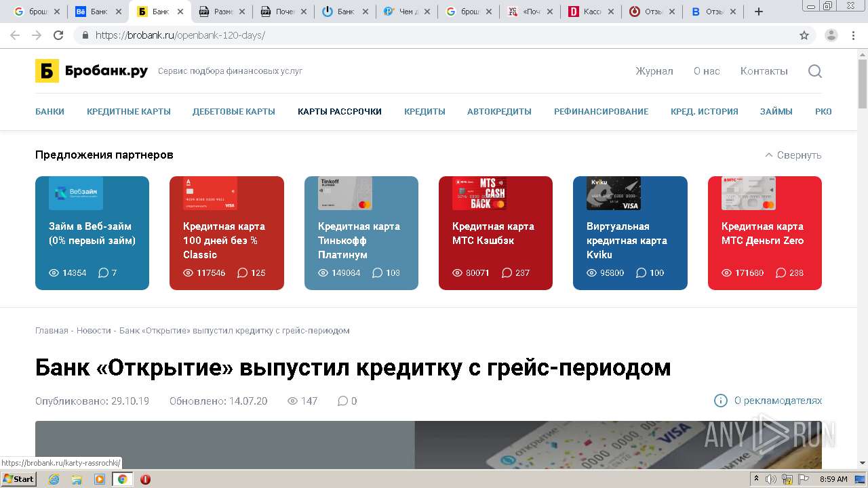Screen dimensions: 868x488
Task: Click the Tinkoff Platinum card image
Action: tap(345, 193)
